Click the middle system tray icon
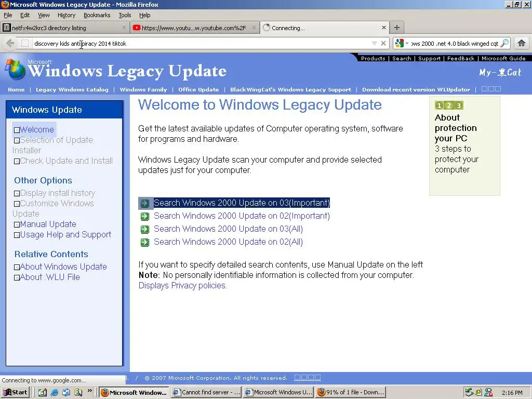This screenshot has width=532, height=399. click(x=478, y=392)
